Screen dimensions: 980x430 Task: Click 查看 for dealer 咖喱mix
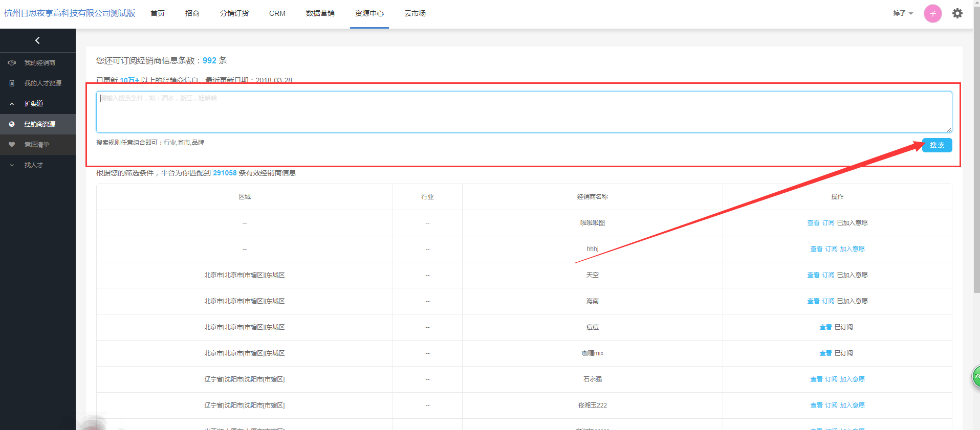coord(825,353)
